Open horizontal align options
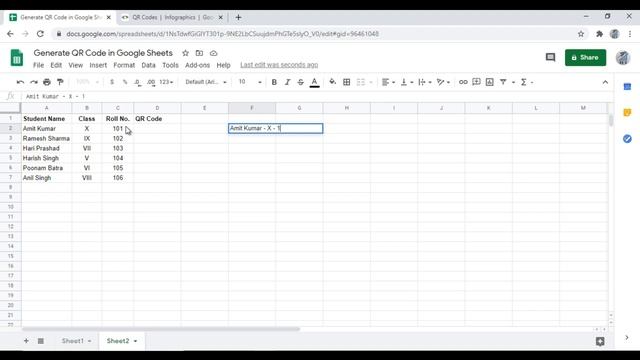 click(x=388, y=82)
